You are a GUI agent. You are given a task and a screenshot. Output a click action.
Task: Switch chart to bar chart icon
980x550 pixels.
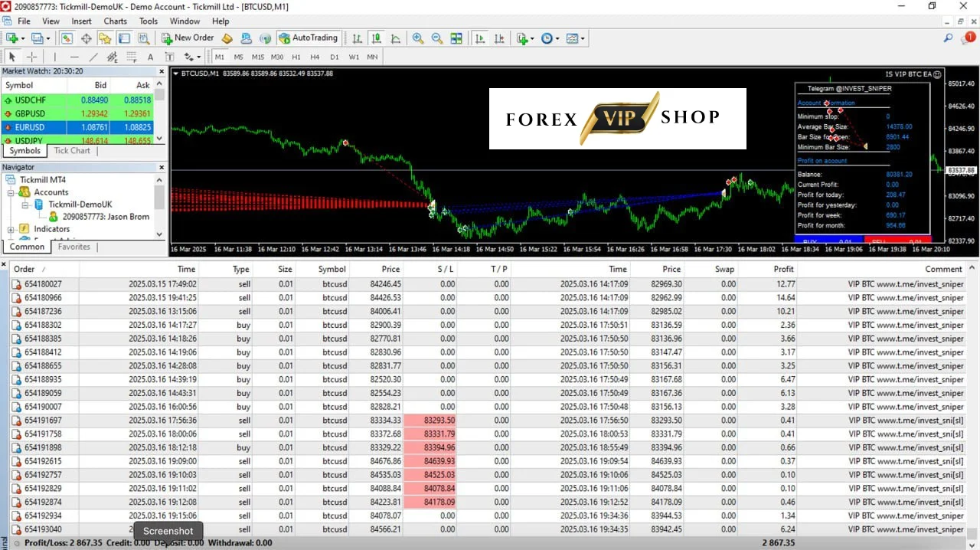pyautogui.click(x=358, y=38)
